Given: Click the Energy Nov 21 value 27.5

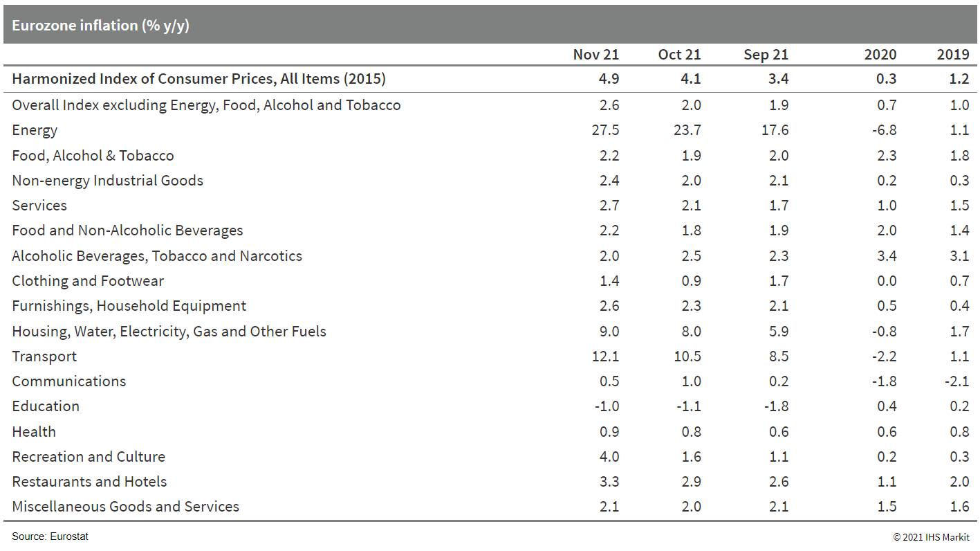Looking at the screenshot, I should click(605, 130).
